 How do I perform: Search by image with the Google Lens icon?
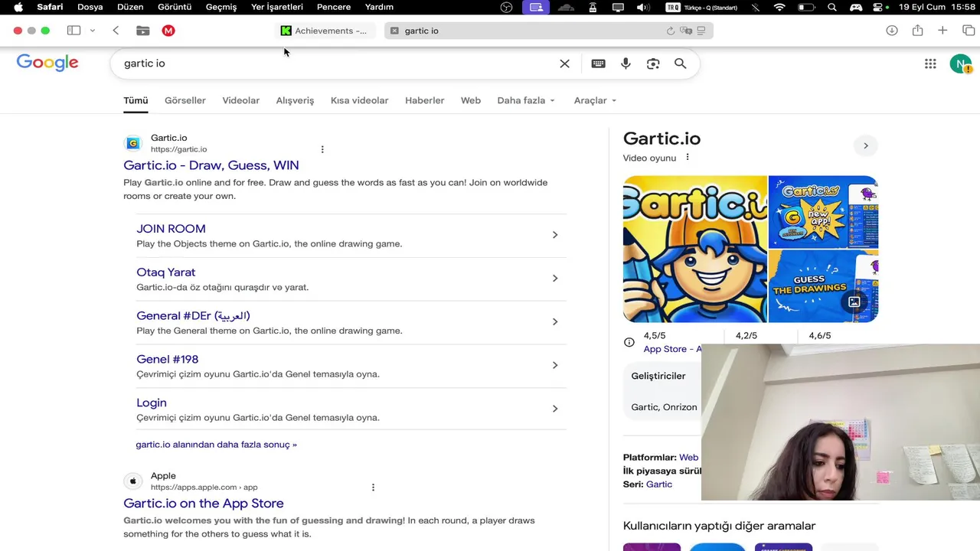(x=653, y=64)
